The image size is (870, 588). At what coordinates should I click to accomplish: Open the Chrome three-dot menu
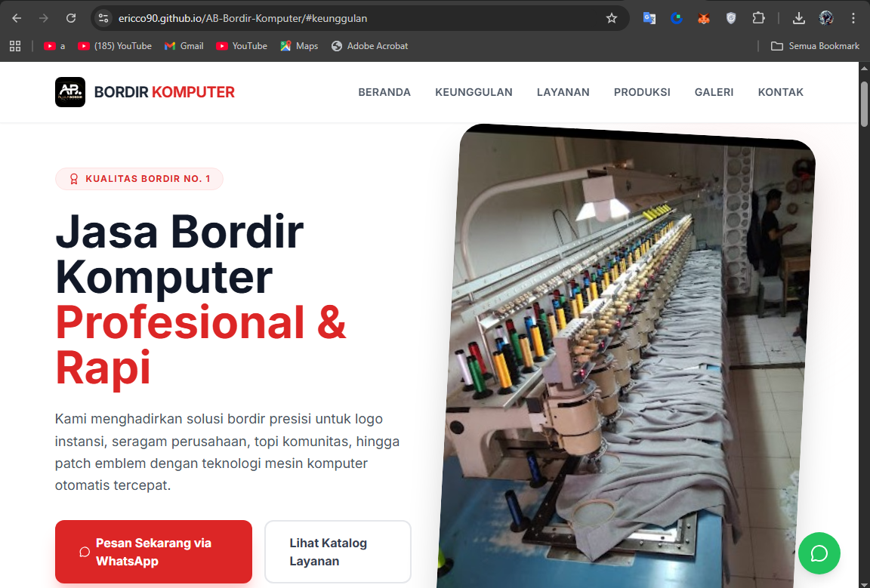853,17
